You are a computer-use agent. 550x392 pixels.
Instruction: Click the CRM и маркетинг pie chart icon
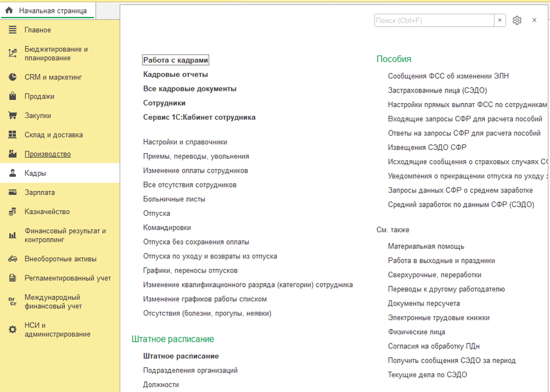pos(12,77)
